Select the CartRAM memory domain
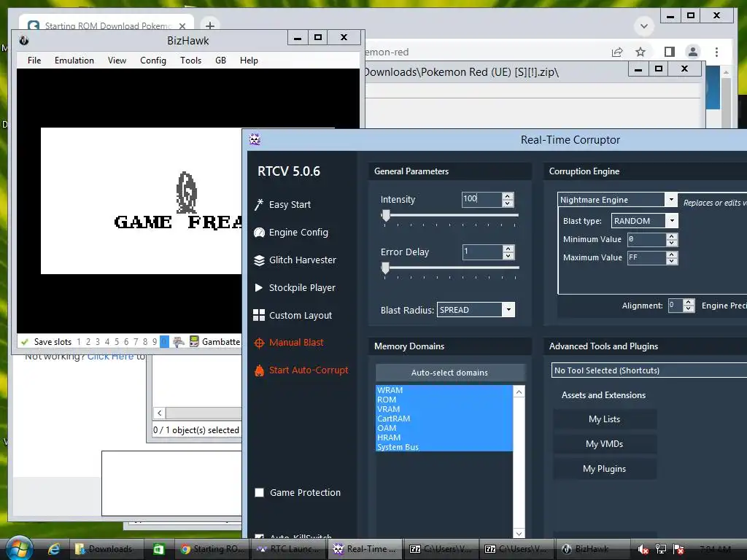 [x=444, y=419]
